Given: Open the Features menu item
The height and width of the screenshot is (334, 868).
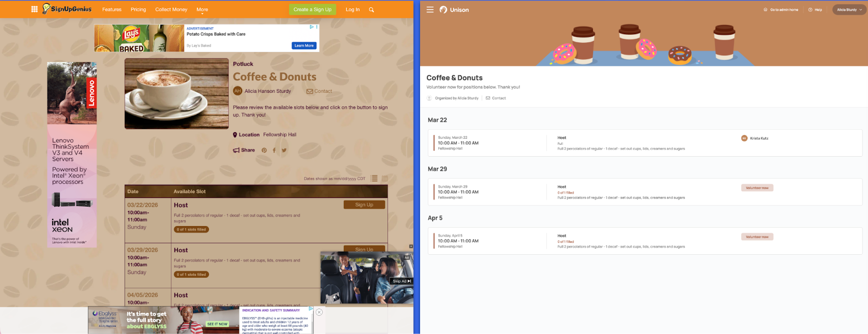Looking at the screenshot, I should tap(112, 10).
